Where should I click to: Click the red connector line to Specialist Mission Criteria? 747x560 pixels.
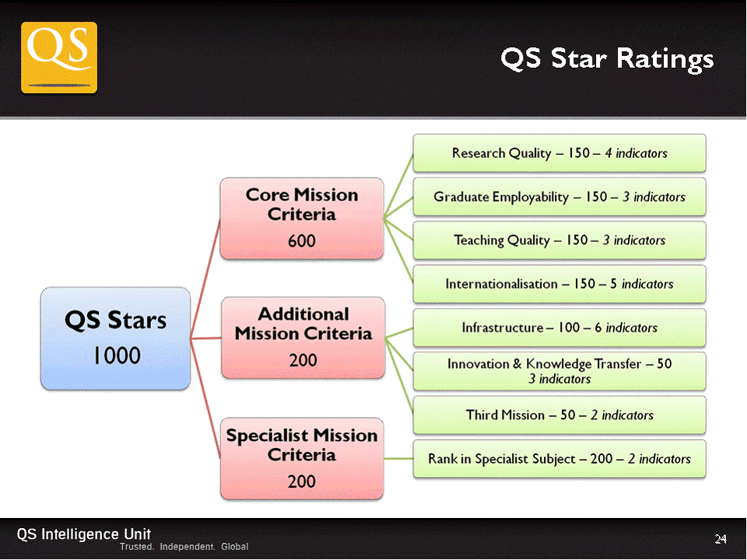click(206, 383)
